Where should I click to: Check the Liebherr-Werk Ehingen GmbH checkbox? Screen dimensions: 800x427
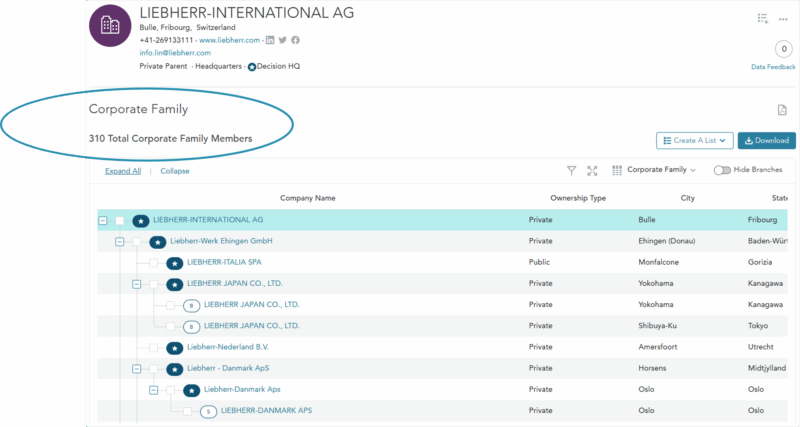pos(136,242)
